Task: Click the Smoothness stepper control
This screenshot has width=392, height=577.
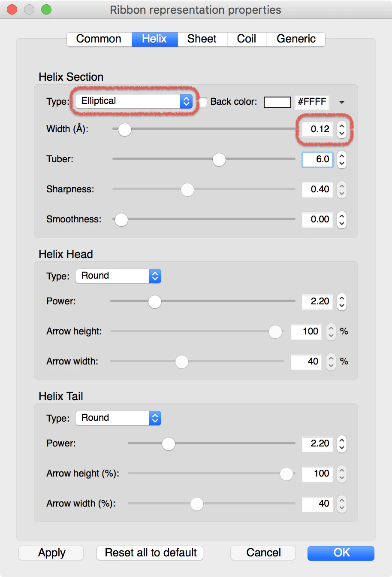Action: click(341, 219)
